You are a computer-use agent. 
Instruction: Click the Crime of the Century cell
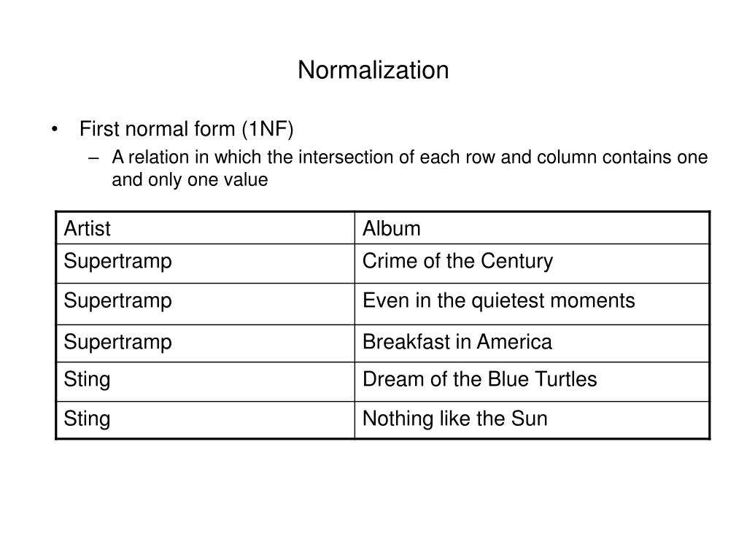click(x=532, y=263)
